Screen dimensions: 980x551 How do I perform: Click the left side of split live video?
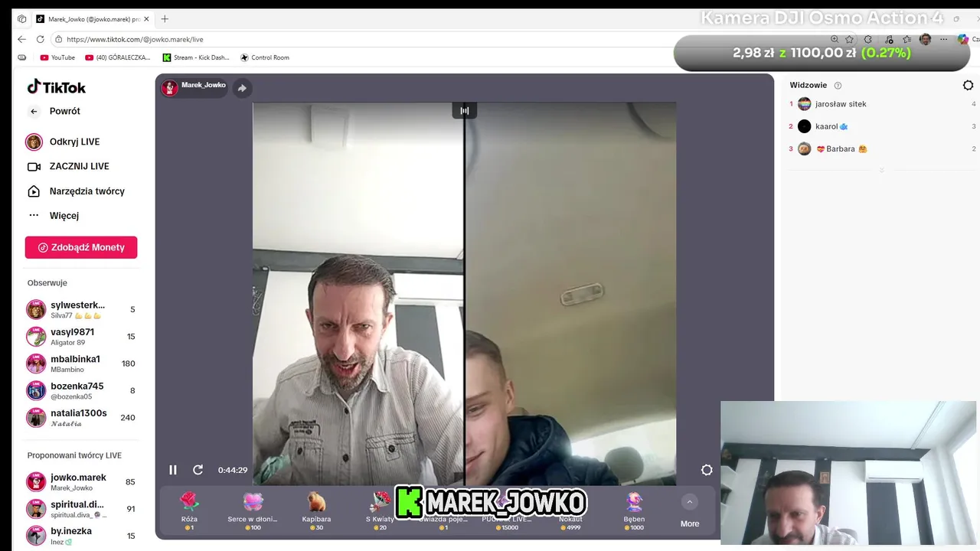(x=358, y=294)
